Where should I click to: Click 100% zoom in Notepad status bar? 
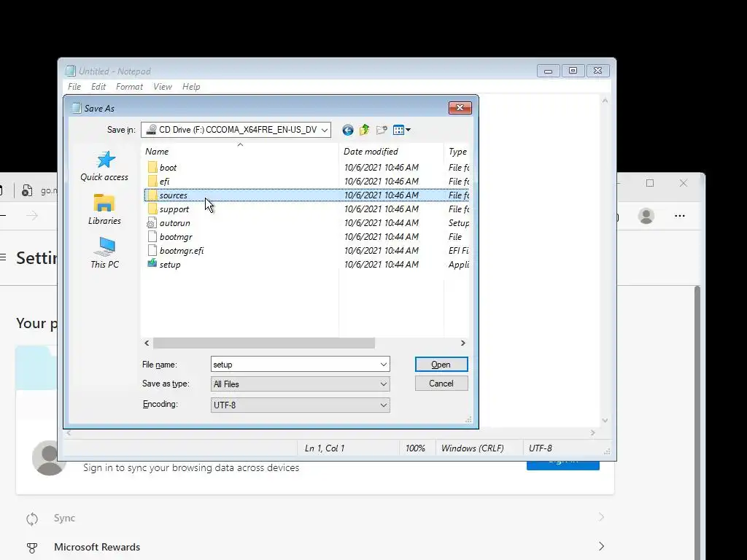point(415,448)
